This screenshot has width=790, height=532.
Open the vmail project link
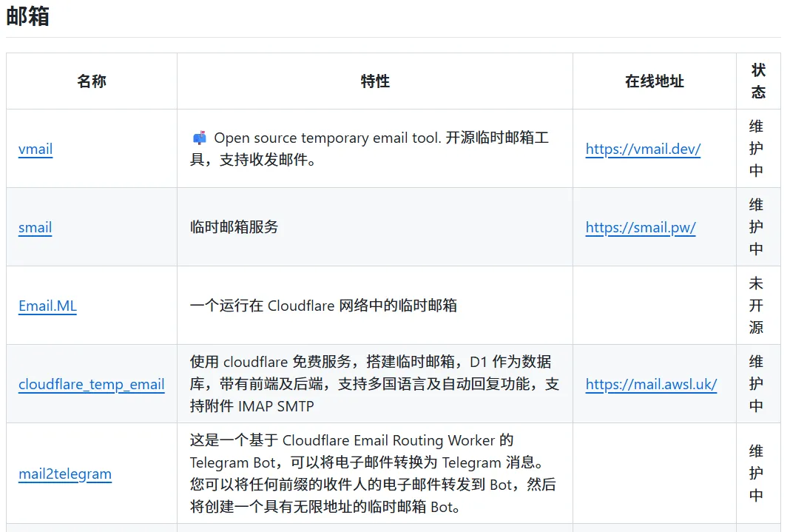pyautogui.click(x=36, y=149)
